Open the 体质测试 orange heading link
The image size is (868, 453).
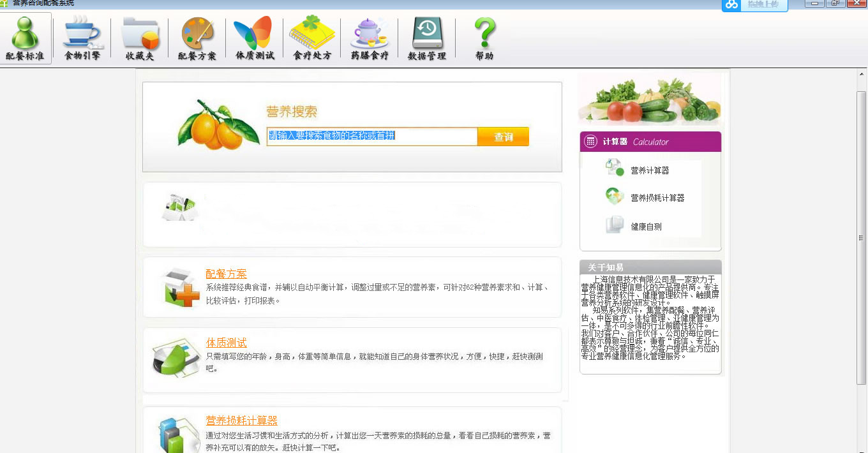pos(226,343)
